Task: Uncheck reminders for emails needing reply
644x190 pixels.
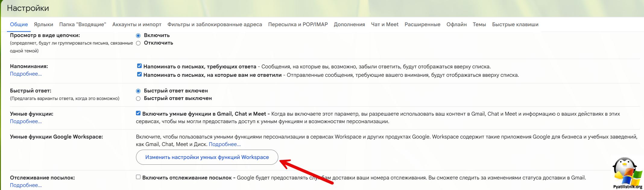Action: coord(139,66)
